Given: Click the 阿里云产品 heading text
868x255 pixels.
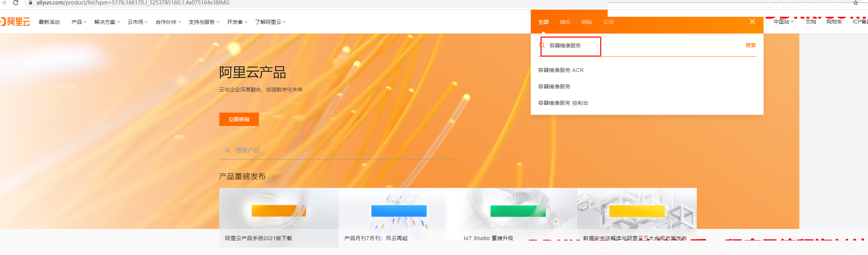Looking at the screenshot, I should 253,72.
